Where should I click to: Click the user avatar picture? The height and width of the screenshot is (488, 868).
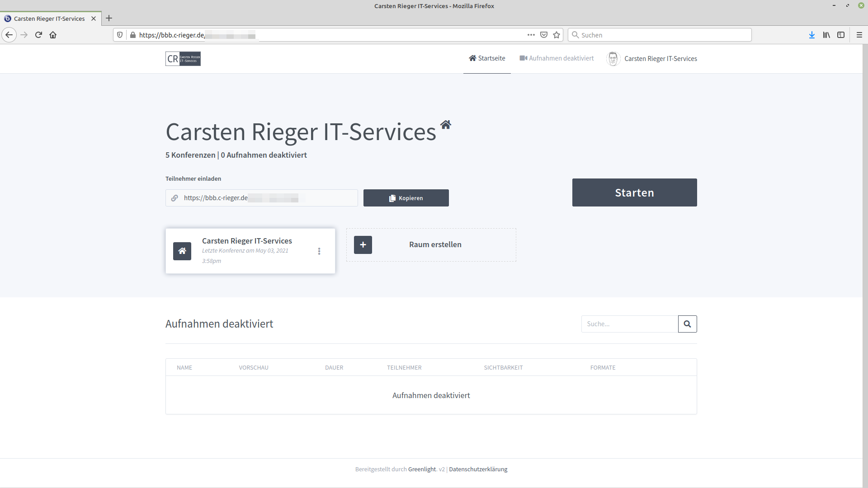[613, 59]
